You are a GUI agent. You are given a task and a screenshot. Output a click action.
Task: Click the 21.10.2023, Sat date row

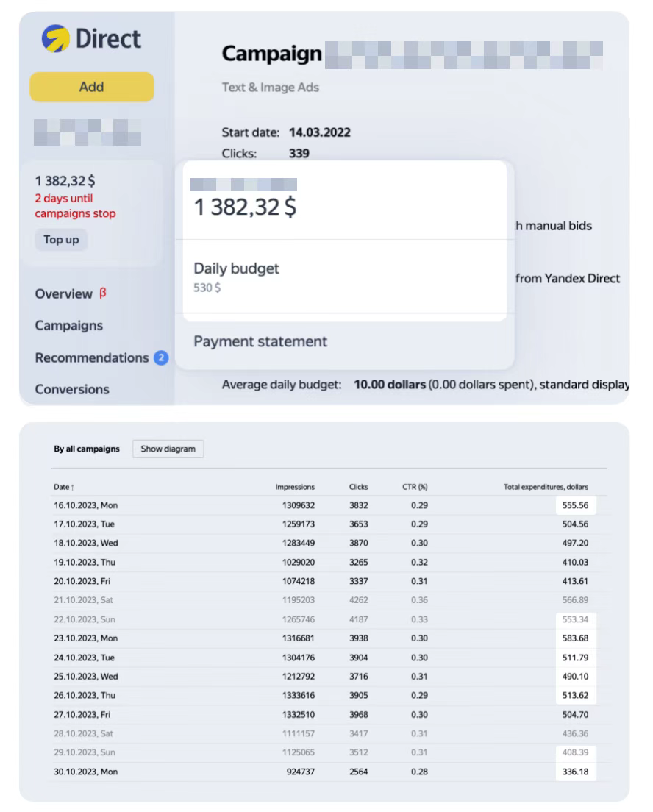pyautogui.click(x=329, y=600)
